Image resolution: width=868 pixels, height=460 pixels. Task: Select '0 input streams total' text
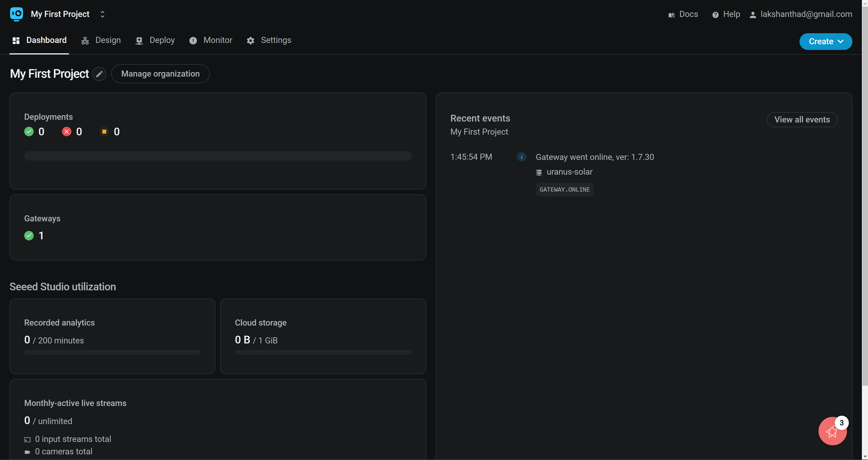(73, 439)
